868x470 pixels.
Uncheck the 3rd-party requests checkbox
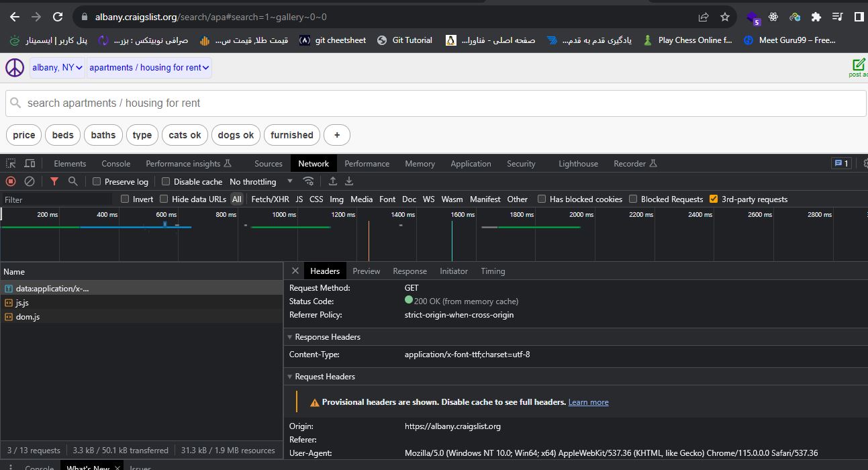point(714,199)
